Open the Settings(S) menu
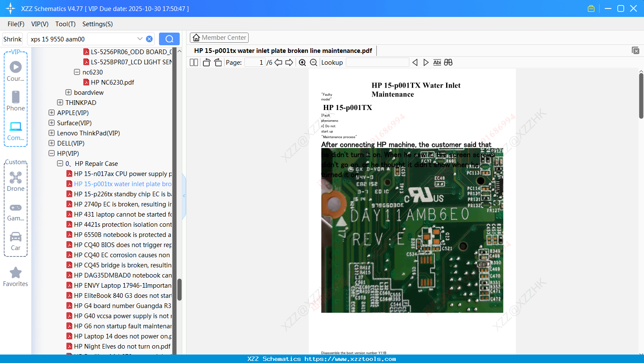 point(98,24)
